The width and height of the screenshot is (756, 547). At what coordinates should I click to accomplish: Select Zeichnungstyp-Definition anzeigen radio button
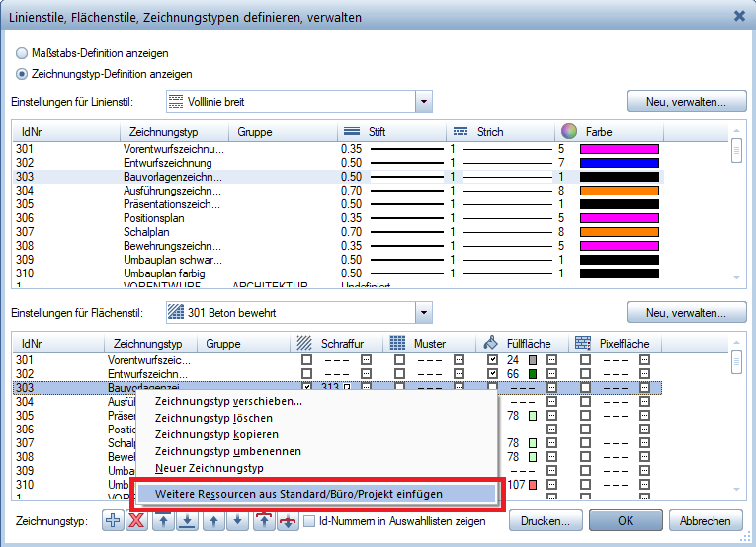[22, 73]
